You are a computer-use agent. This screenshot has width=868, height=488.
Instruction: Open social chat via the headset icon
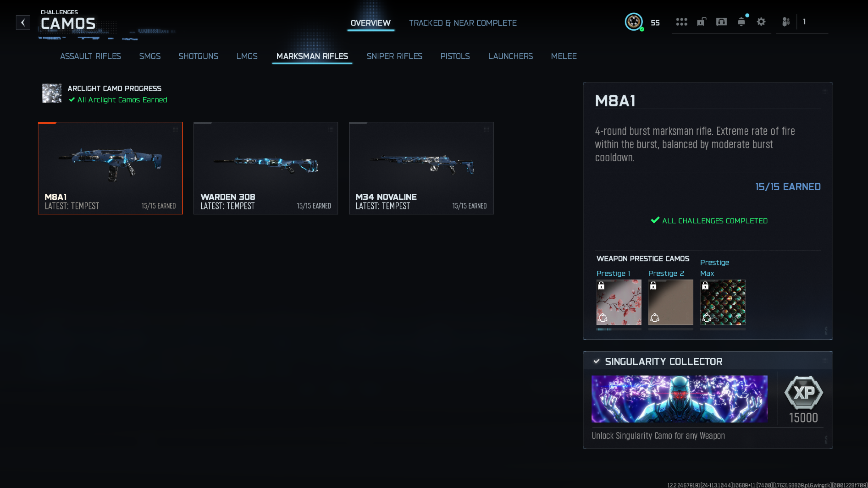[x=721, y=22]
